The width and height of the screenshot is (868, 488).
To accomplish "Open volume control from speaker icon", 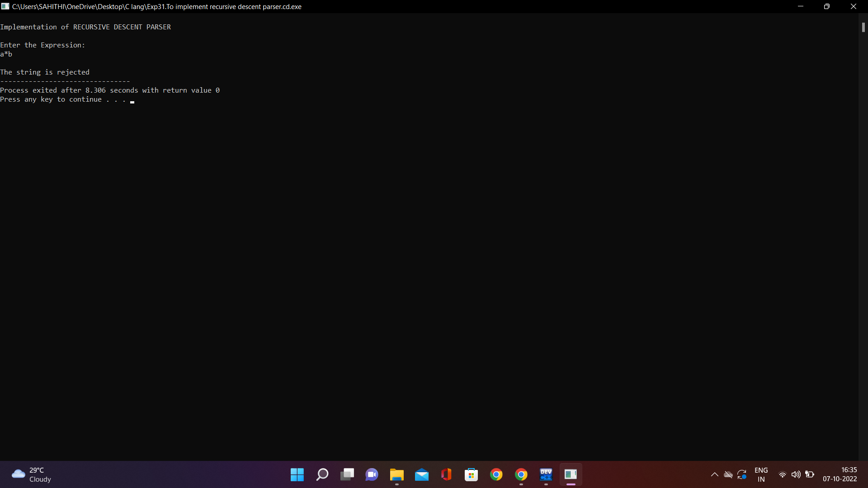I will pos(796,474).
